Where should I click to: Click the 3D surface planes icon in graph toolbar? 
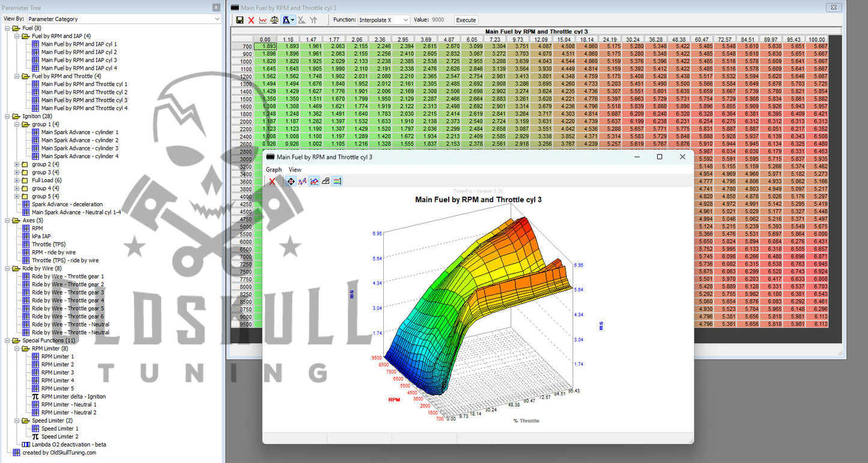(x=326, y=181)
